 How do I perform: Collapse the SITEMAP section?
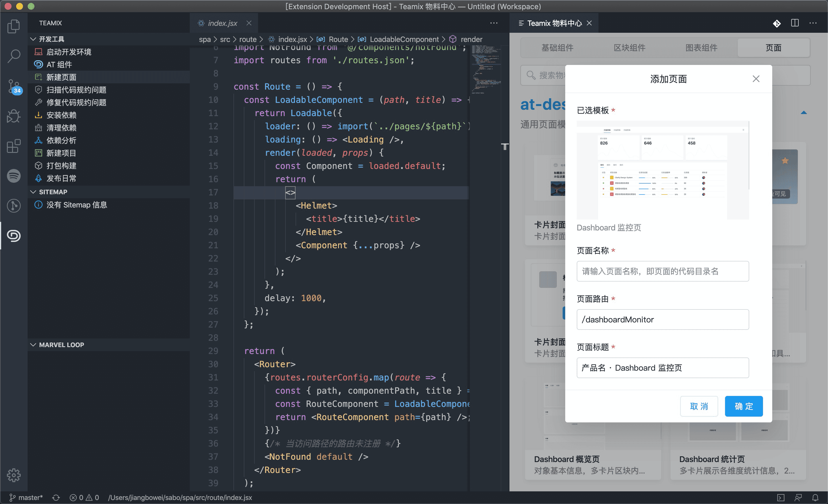109,192
